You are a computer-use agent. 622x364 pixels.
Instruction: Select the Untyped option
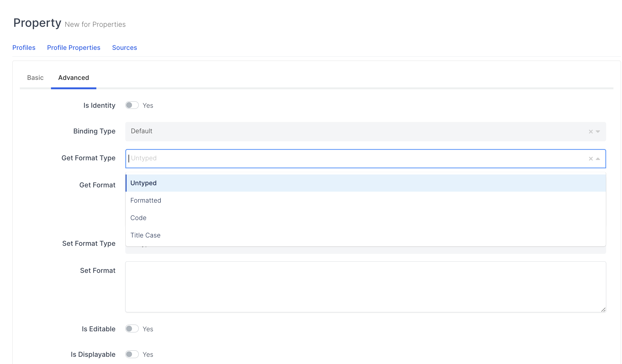pos(144,183)
